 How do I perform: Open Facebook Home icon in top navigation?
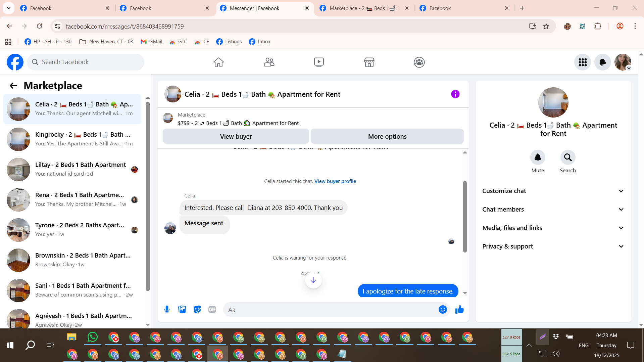point(218,62)
